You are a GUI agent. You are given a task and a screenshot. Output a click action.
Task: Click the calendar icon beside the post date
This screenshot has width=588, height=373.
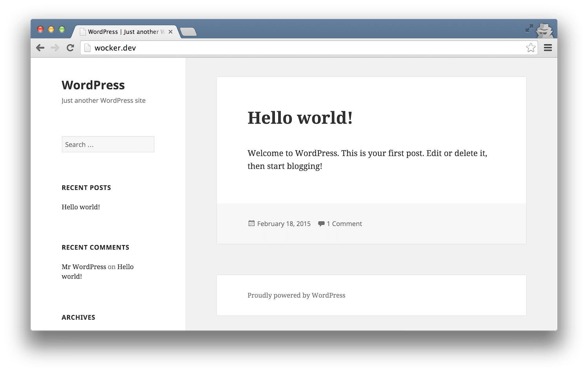click(251, 224)
